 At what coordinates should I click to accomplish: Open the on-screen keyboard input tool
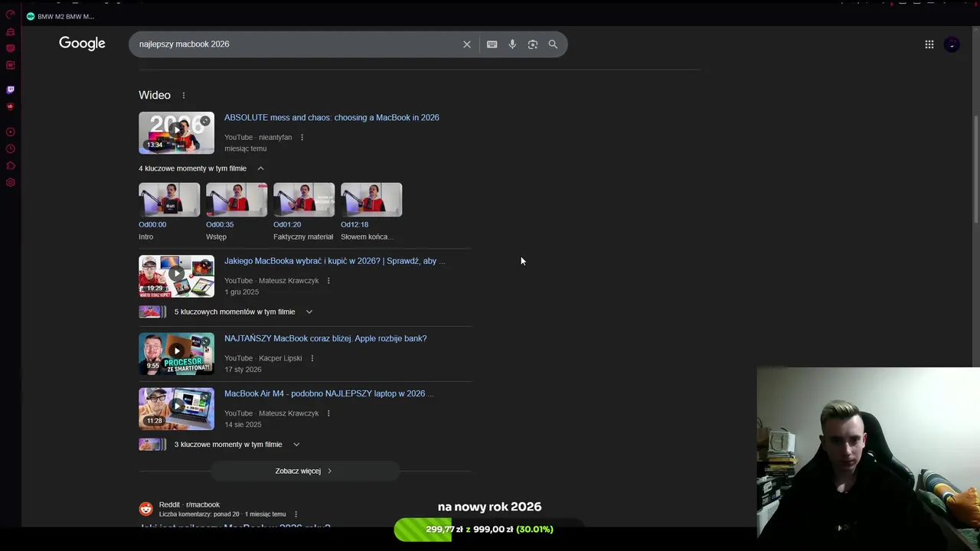pyautogui.click(x=492, y=44)
